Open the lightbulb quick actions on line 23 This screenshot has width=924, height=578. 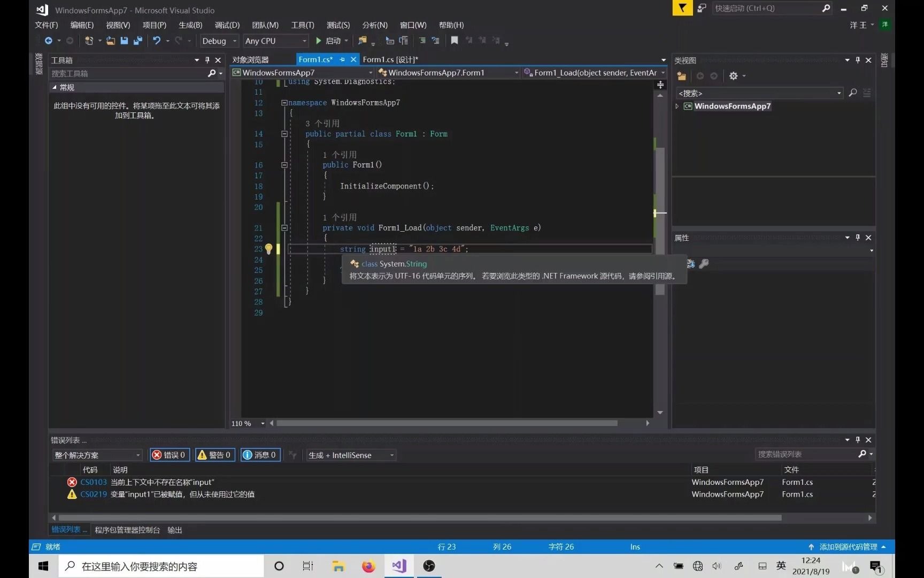coord(268,249)
